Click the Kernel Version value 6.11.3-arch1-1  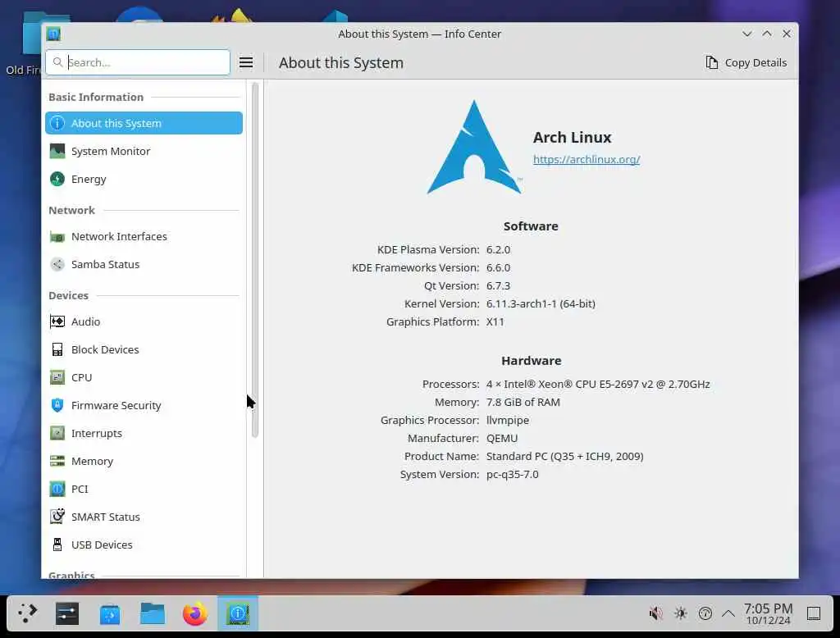[x=541, y=303]
